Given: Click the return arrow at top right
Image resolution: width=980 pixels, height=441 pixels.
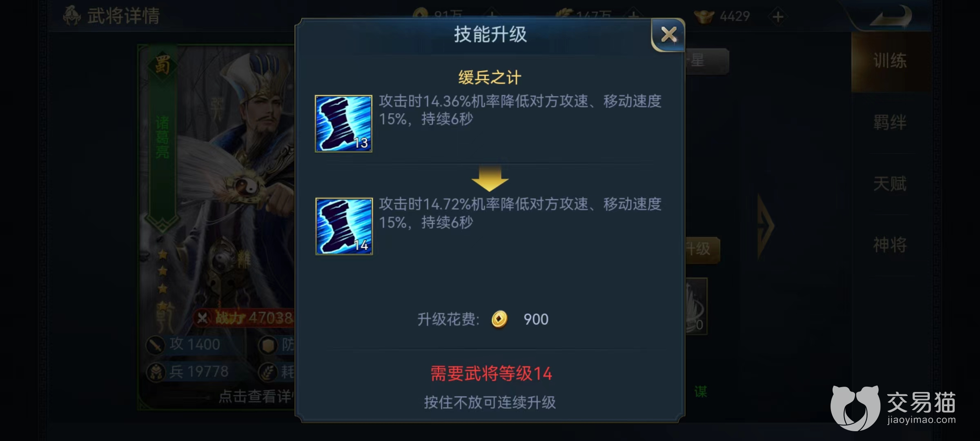Looking at the screenshot, I should tap(891, 16).
